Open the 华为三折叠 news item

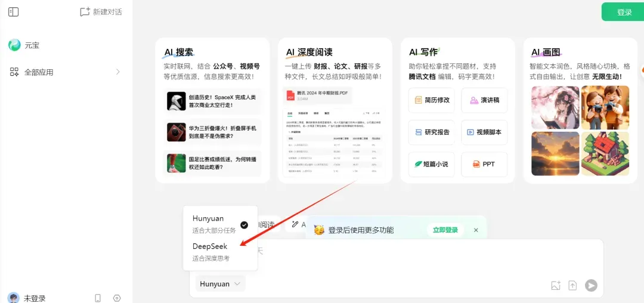coord(212,132)
